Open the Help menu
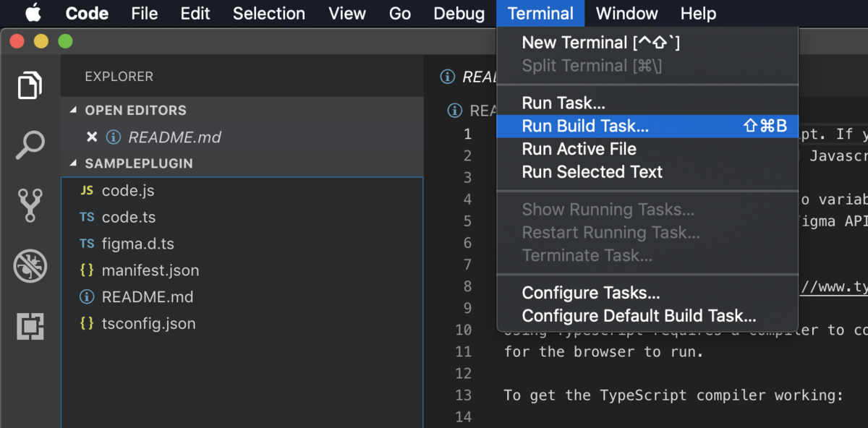 pos(698,13)
